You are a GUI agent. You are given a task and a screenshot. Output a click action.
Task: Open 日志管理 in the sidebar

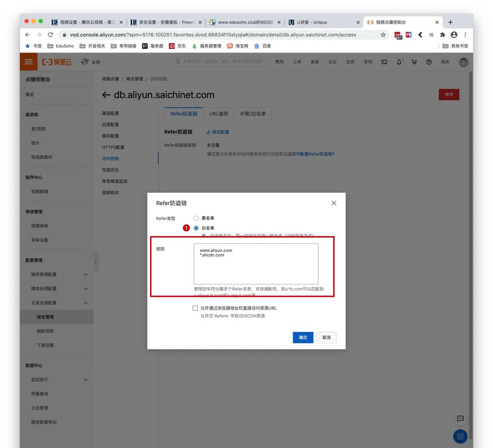[x=40, y=408]
